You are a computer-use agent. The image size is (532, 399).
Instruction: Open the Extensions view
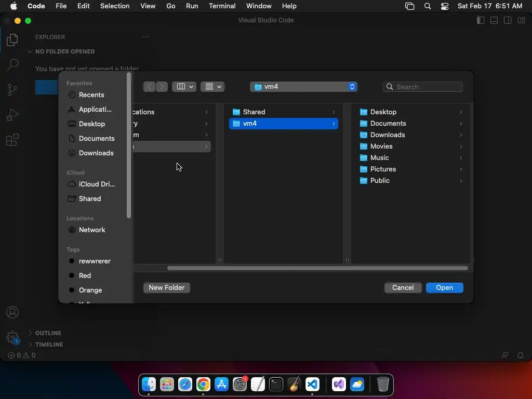(12, 139)
